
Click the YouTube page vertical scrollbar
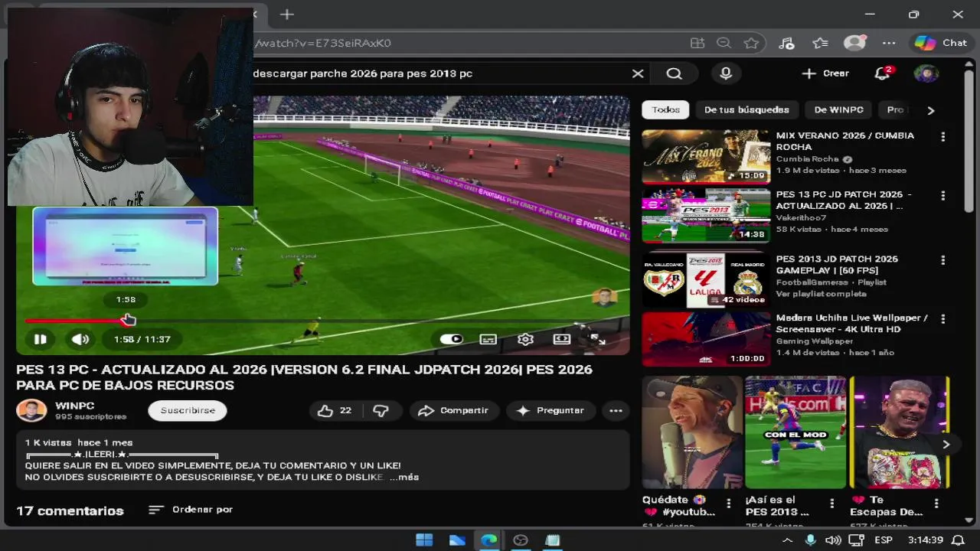click(x=969, y=142)
